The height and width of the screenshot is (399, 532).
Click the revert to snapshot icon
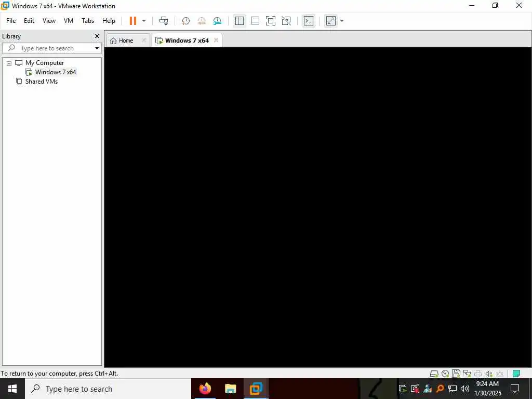coord(202,21)
